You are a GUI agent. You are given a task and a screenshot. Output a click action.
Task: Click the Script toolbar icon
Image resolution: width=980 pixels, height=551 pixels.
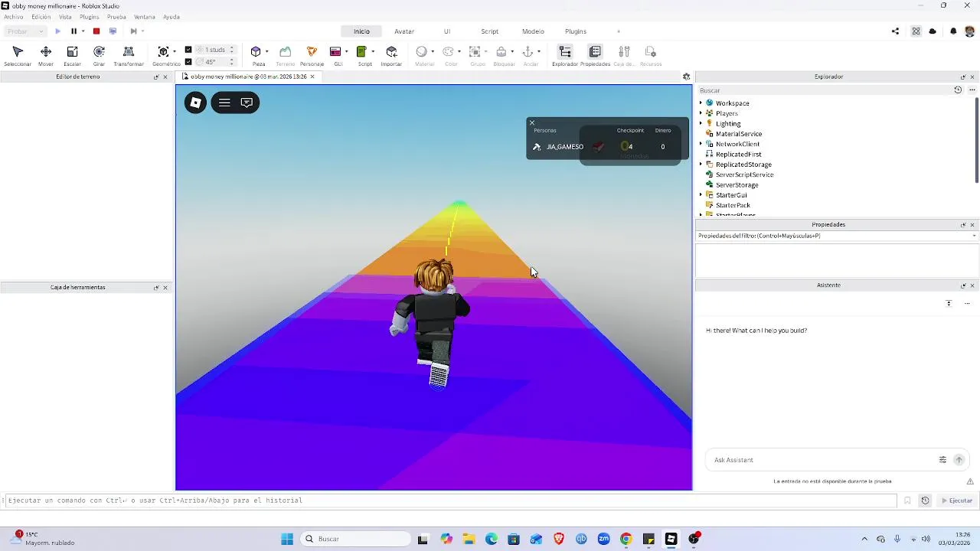tap(362, 52)
